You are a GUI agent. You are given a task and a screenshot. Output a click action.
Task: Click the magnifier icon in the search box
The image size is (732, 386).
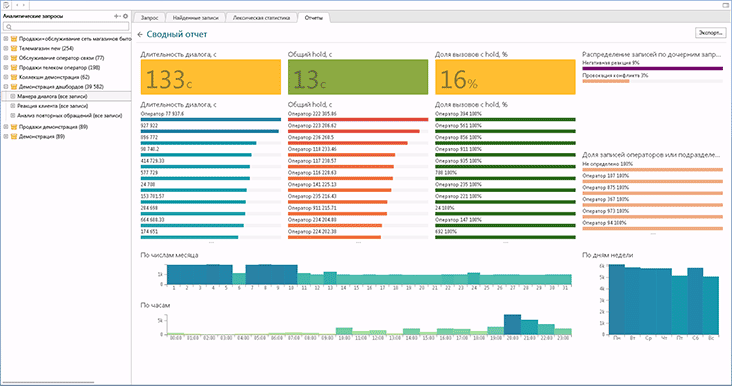pos(9,27)
